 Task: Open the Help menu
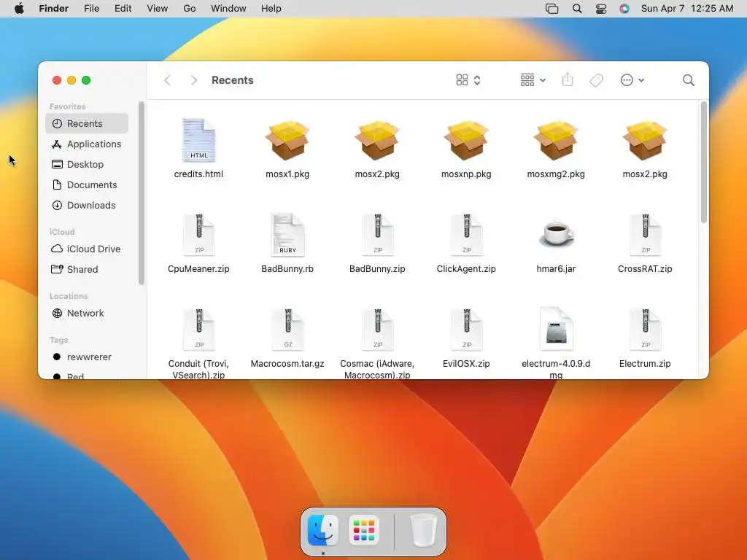[x=271, y=9]
